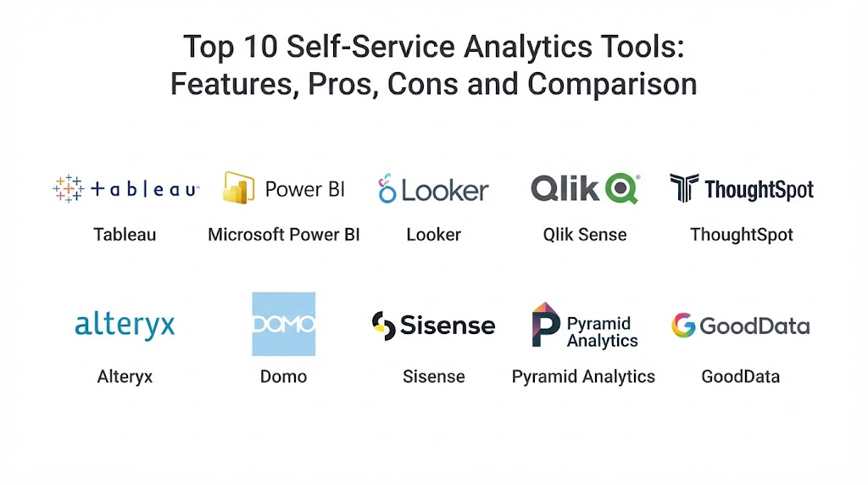Viewport: 868px width, 485px height.
Task: Click the Microsoft Power BI label
Action: pos(283,235)
